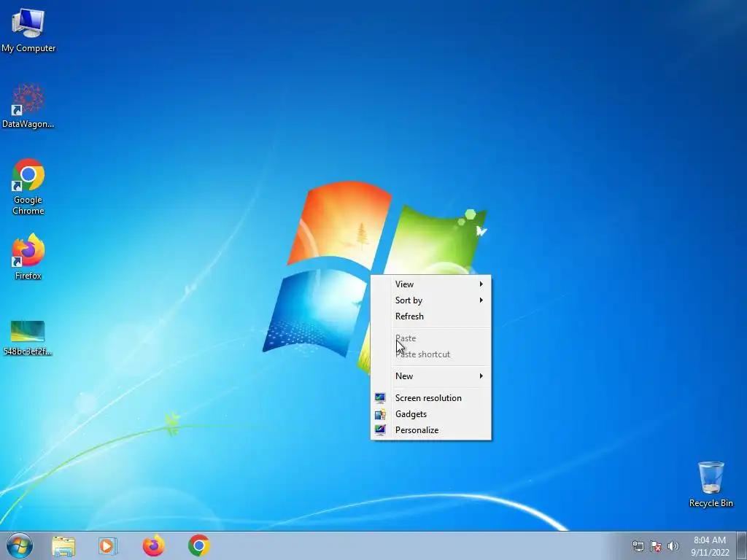The width and height of the screenshot is (747, 560).
Task: Select the Recycle Bin icon
Action: [x=711, y=484]
